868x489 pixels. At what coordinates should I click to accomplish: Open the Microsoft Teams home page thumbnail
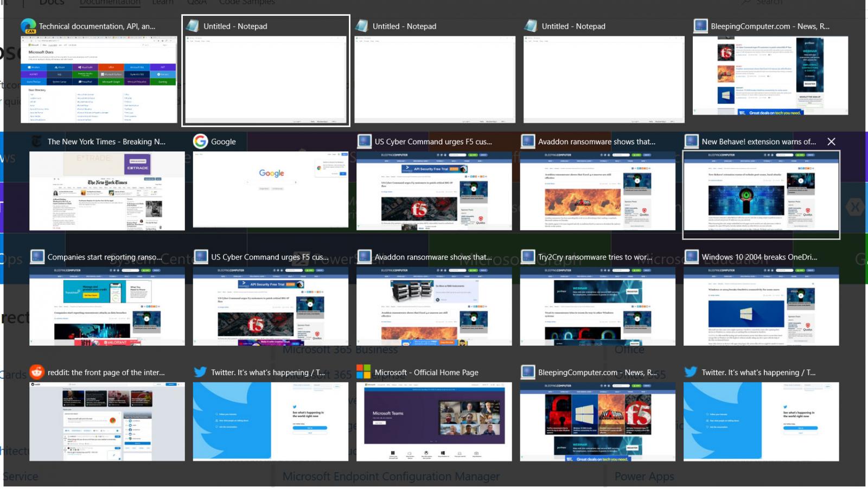pyautogui.click(x=434, y=422)
